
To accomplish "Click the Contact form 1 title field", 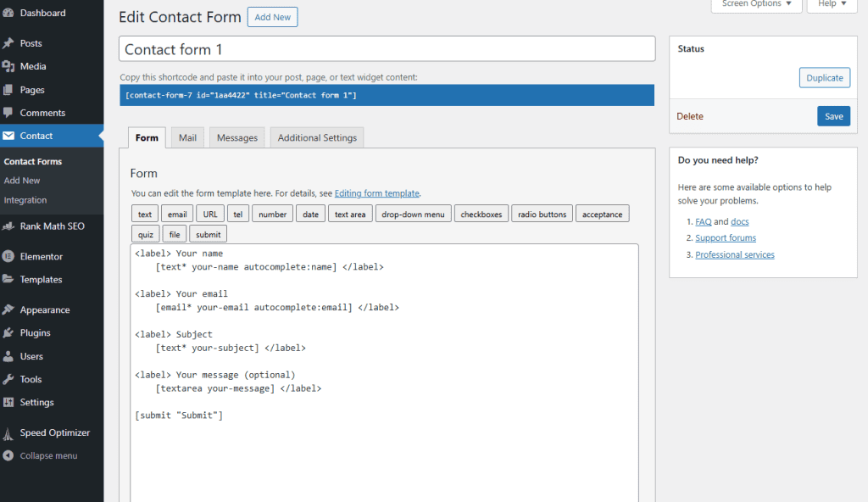I will point(387,49).
